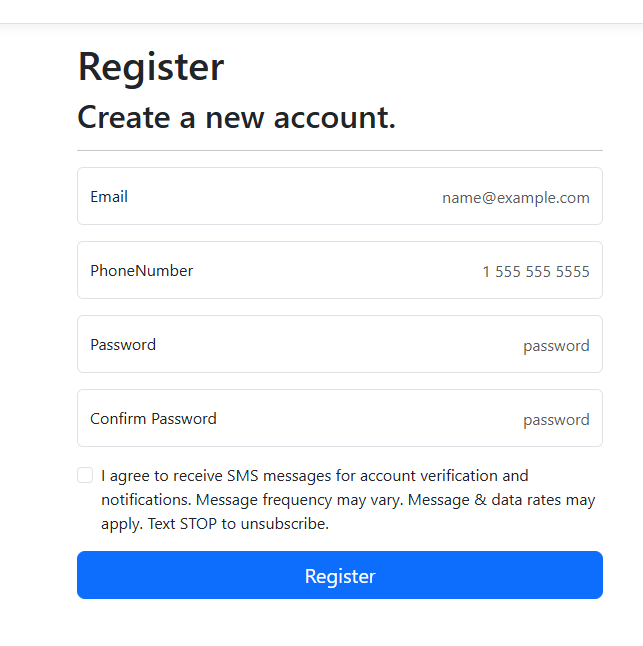
Task: Click the Email input field
Action: coord(340,196)
